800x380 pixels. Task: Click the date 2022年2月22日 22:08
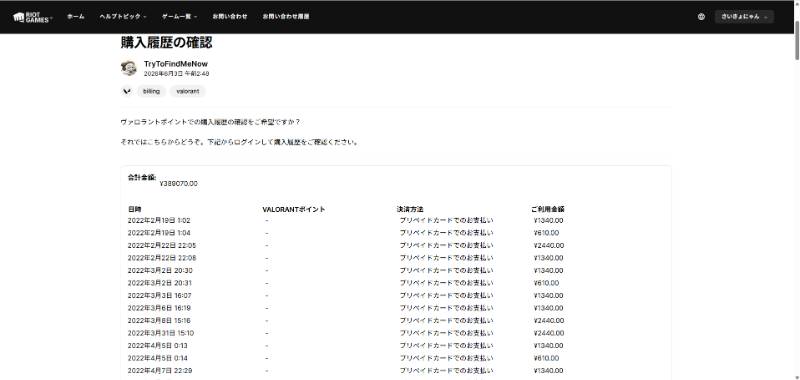(162, 258)
